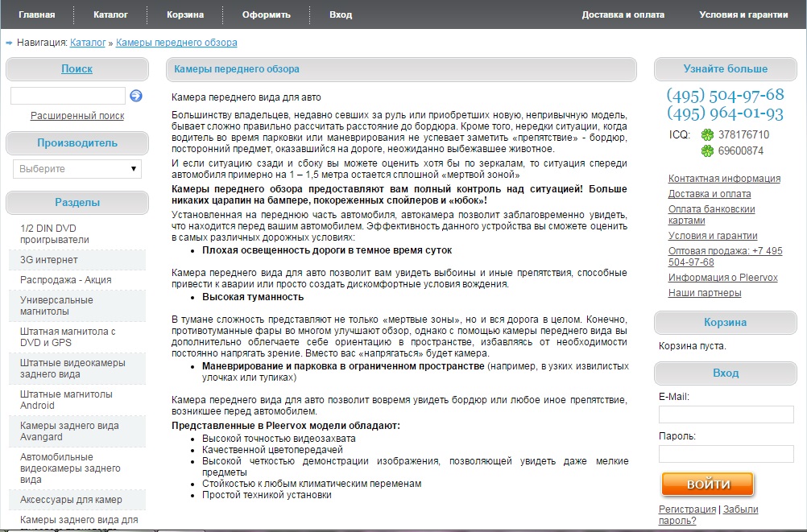
Task: Click the E-Mail input field
Action: [726, 414]
